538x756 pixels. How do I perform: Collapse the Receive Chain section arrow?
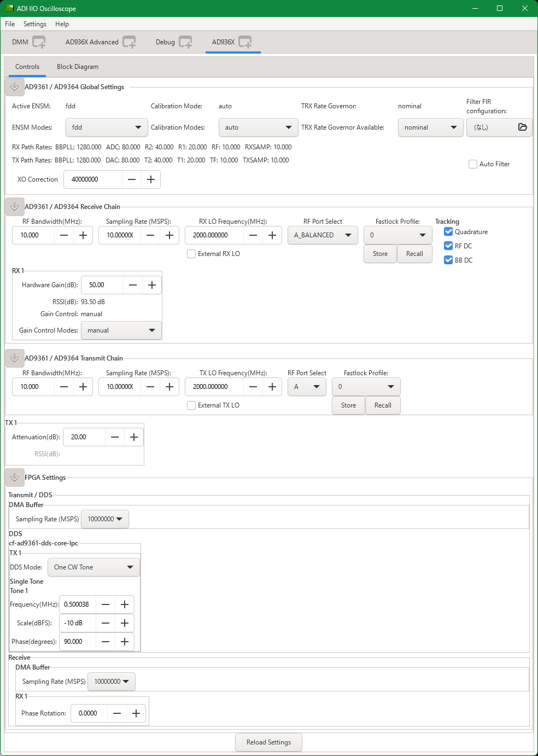tap(15, 207)
